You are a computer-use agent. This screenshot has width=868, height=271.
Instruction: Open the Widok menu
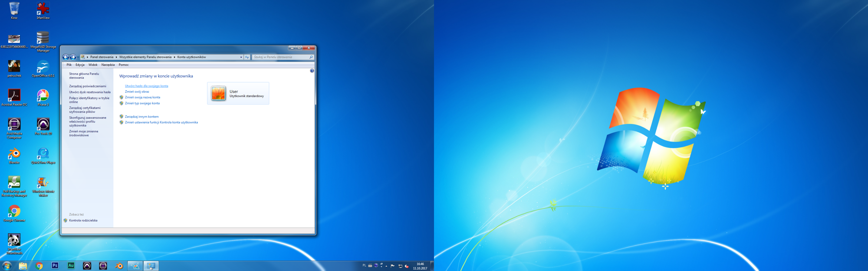pos(93,65)
